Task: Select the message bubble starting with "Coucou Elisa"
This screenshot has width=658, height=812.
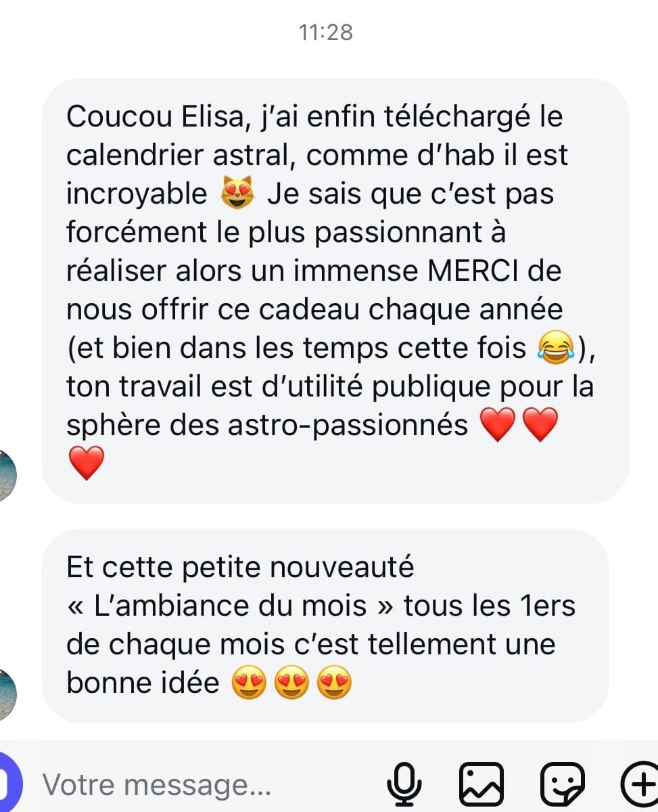Action: click(x=335, y=291)
